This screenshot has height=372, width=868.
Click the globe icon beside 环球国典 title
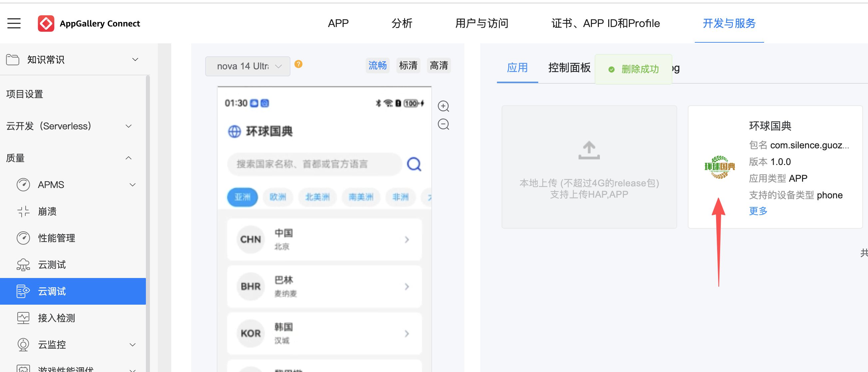[x=234, y=131]
